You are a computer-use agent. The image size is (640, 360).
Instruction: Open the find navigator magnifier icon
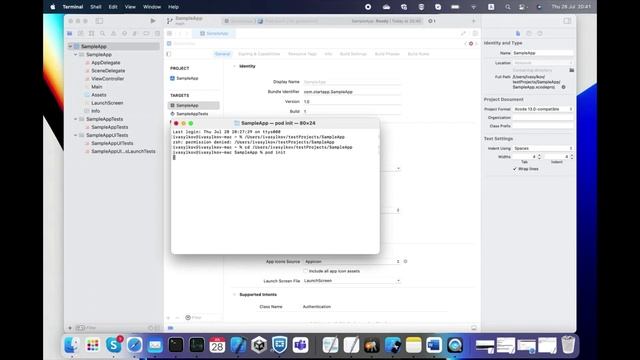pos(102,33)
